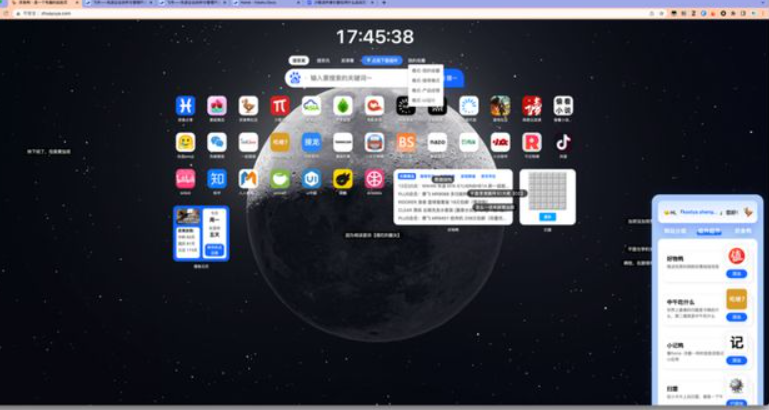
Task: Click the Rosetya zhang username in side panel
Action: click(698, 212)
